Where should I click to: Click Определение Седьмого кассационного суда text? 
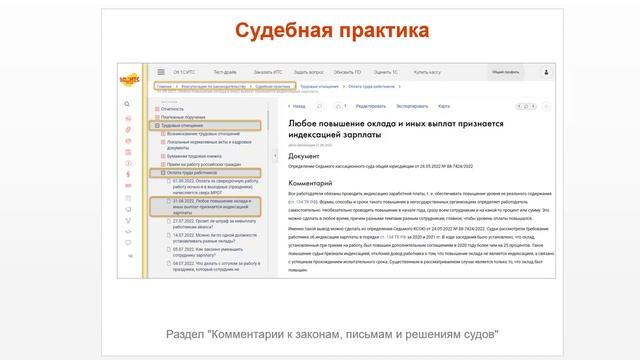(380, 167)
